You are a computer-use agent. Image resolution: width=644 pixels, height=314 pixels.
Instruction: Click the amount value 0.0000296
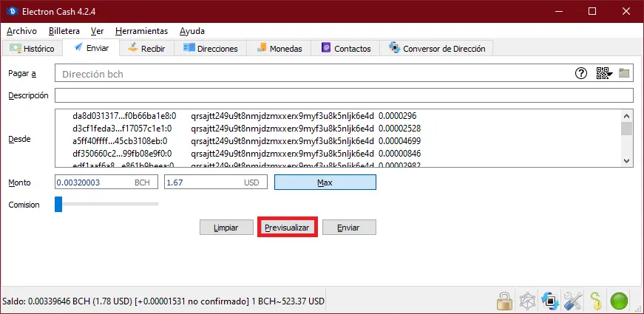tap(397, 116)
